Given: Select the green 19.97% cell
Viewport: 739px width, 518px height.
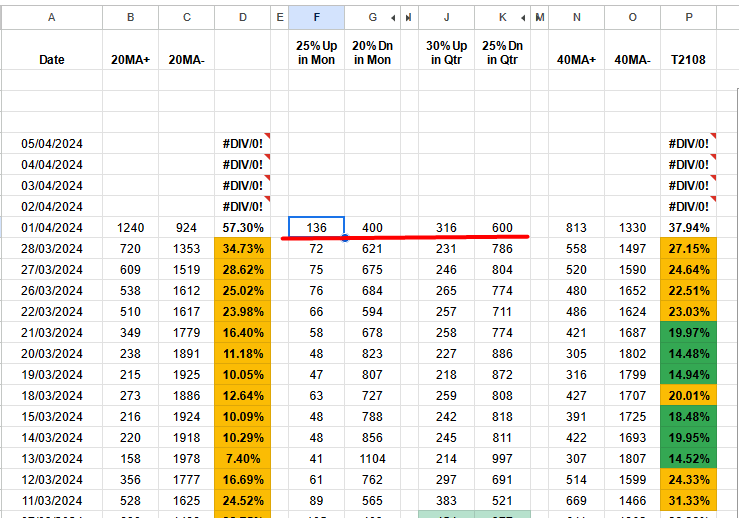Looking at the screenshot, I should coord(689,333).
